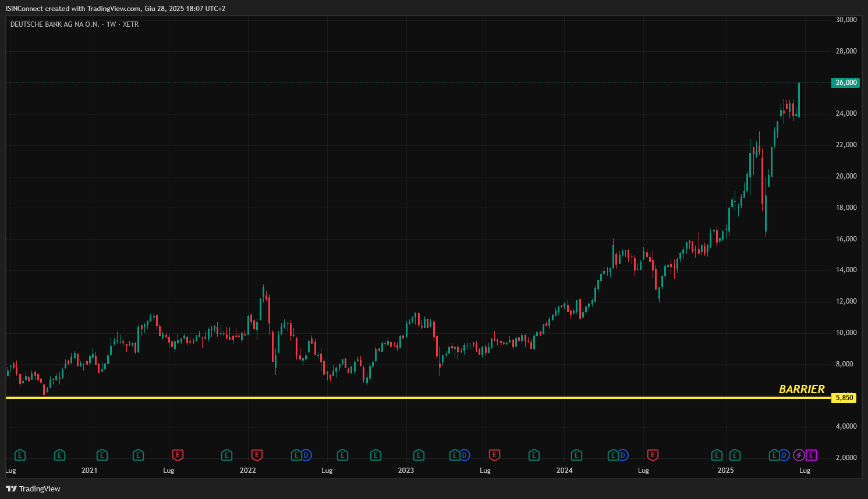
Task: Click the yellow 5,850 barrier price label
Action: pos(844,398)
